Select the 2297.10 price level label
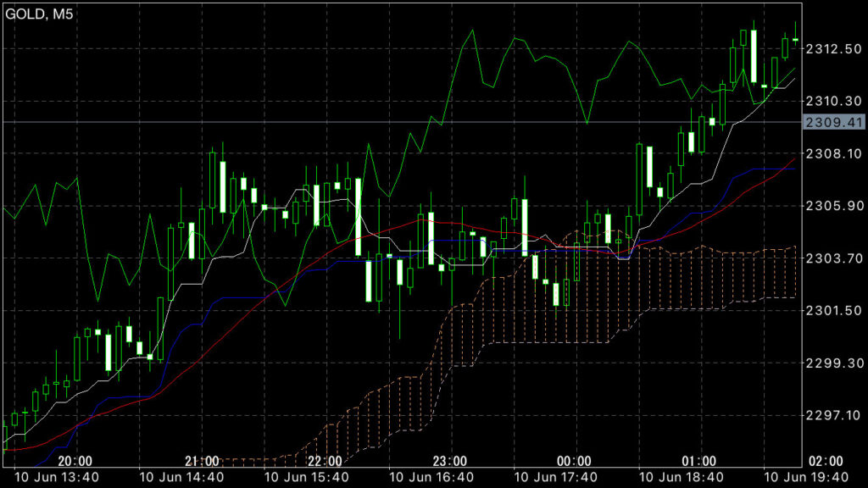The image size is (868, 488). (834, 415)
